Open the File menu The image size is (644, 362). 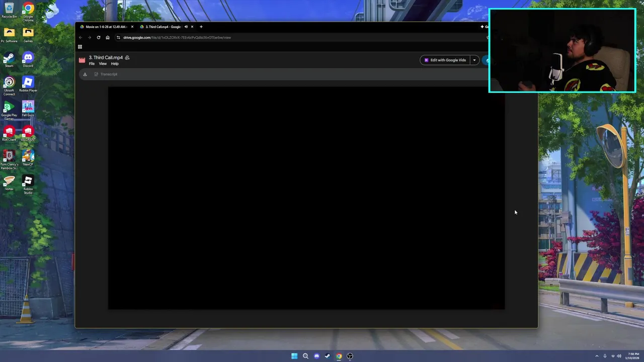pos(92,64)
